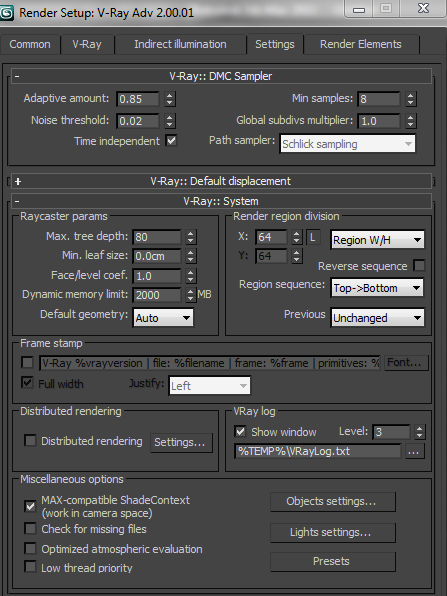This screenshot has width=447, height=596.
Task: Click the Frame stamp text field
Action: [x=210, y=363]
